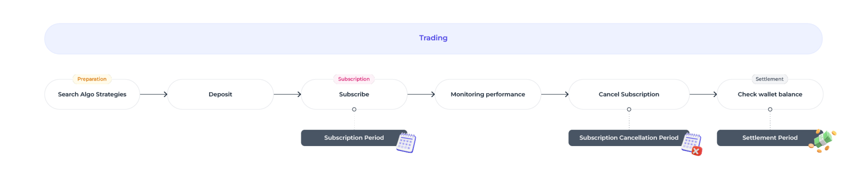Select the orange Preparation tag
Image resolution: width=868 pixels, height=171 pixels.
tap(92, 79)
